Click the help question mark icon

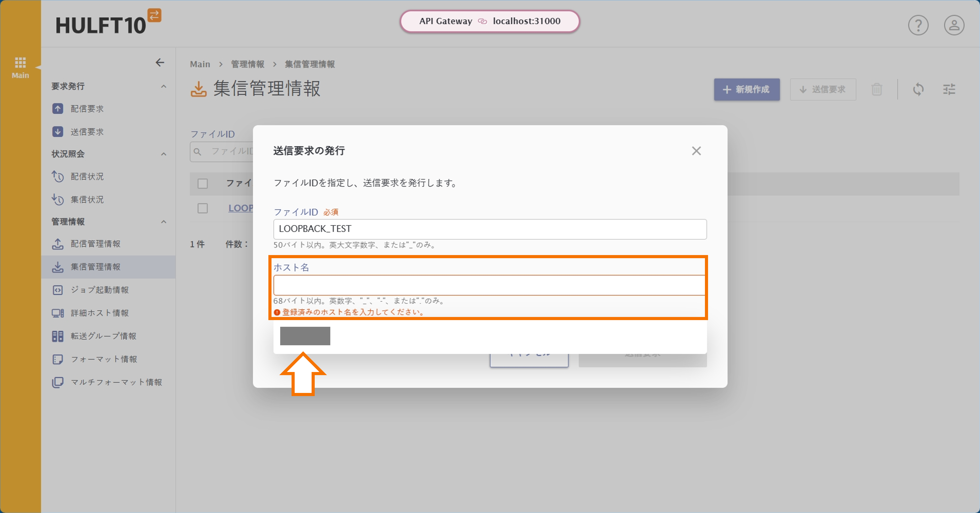pos(918,25)
